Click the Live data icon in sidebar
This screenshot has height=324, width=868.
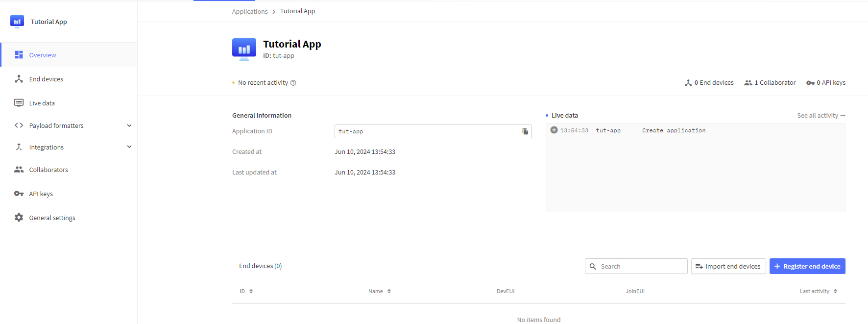pyautogui.click(x=19, y=103)
